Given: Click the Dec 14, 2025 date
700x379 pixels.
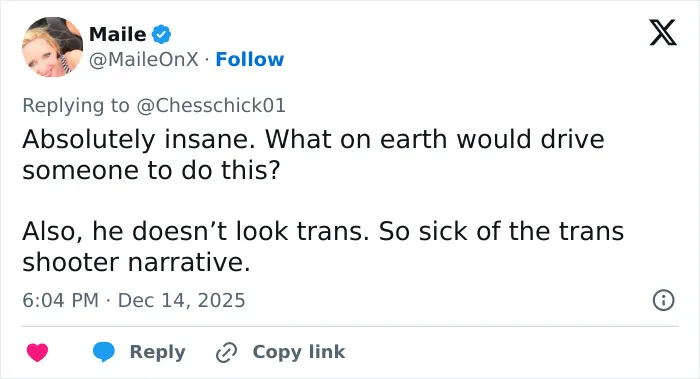Looking at the screenshot, I should (181, 300).
